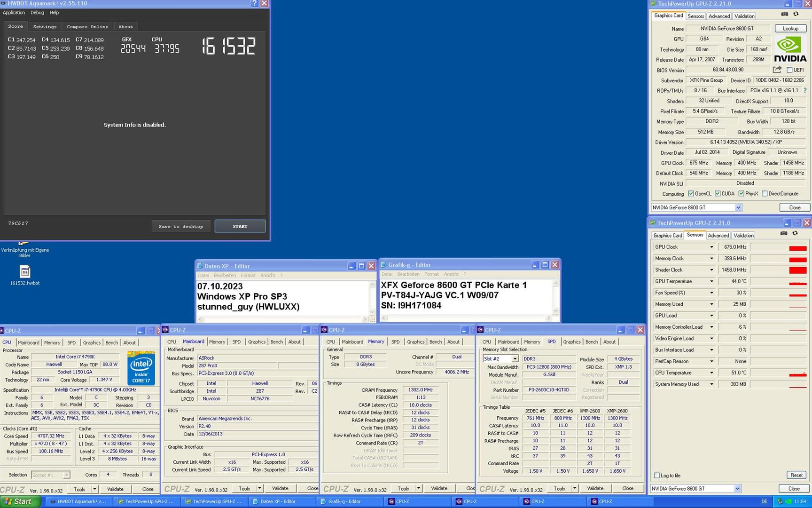Click the NVIDIA logo in GPU-Z

click(x=790, y=49)
